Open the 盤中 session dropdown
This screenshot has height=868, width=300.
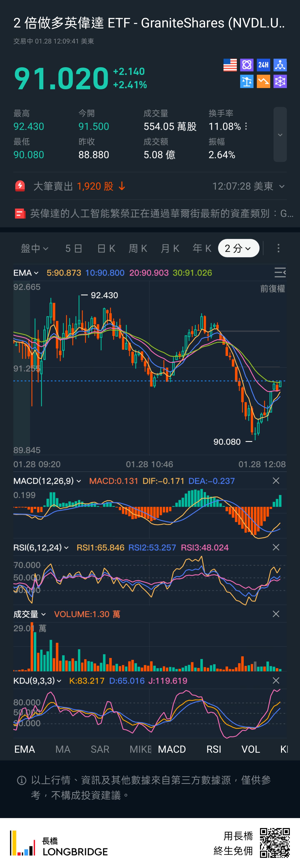[34, 248]
